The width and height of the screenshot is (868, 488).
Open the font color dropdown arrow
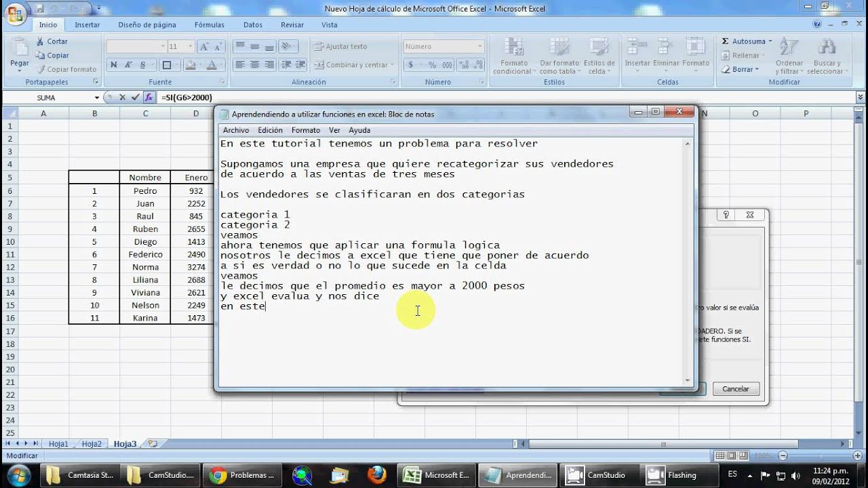tap(221, 65)
